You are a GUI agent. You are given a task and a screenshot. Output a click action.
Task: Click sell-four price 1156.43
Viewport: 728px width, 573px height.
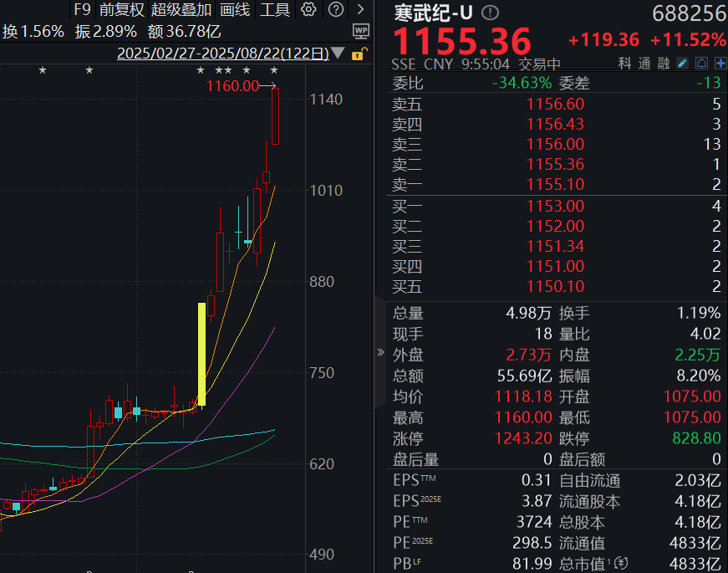pyautogui.click(x=555, y=124)
